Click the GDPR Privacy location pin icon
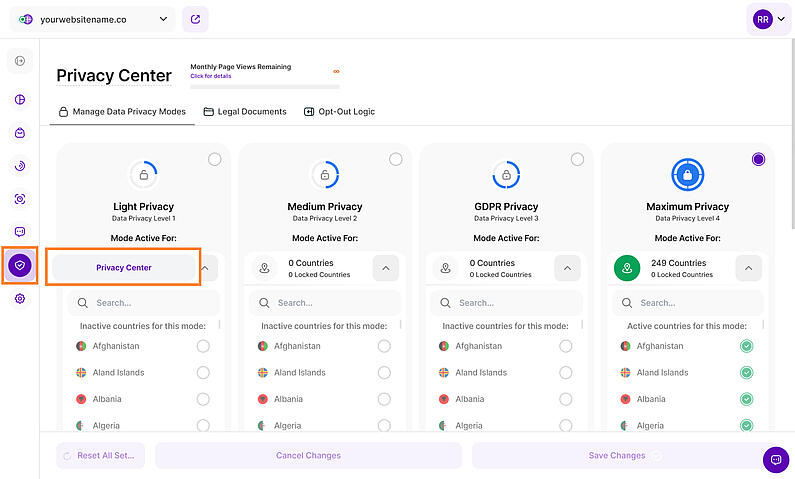Viewport: 795px width, 479px height. point(445,268)
